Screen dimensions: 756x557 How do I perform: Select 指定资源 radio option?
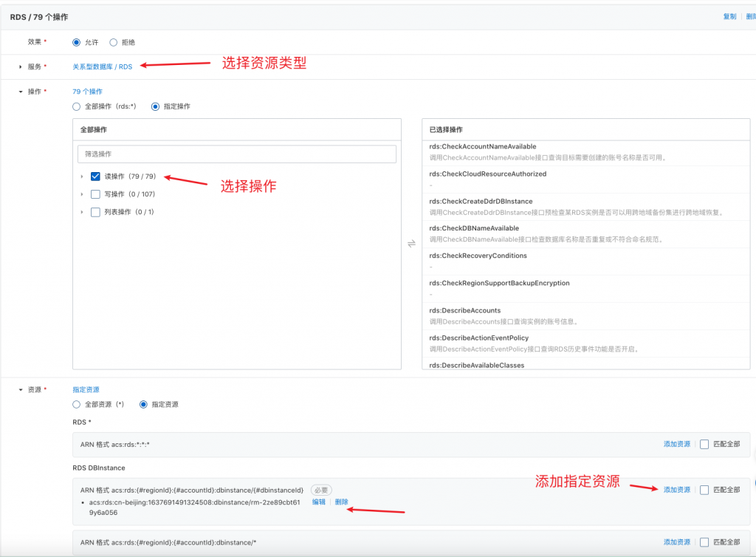point(143,405)
